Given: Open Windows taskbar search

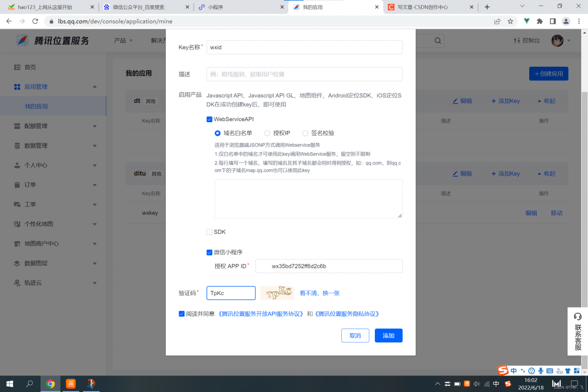Looking at the screenshot, I should 29,383.
